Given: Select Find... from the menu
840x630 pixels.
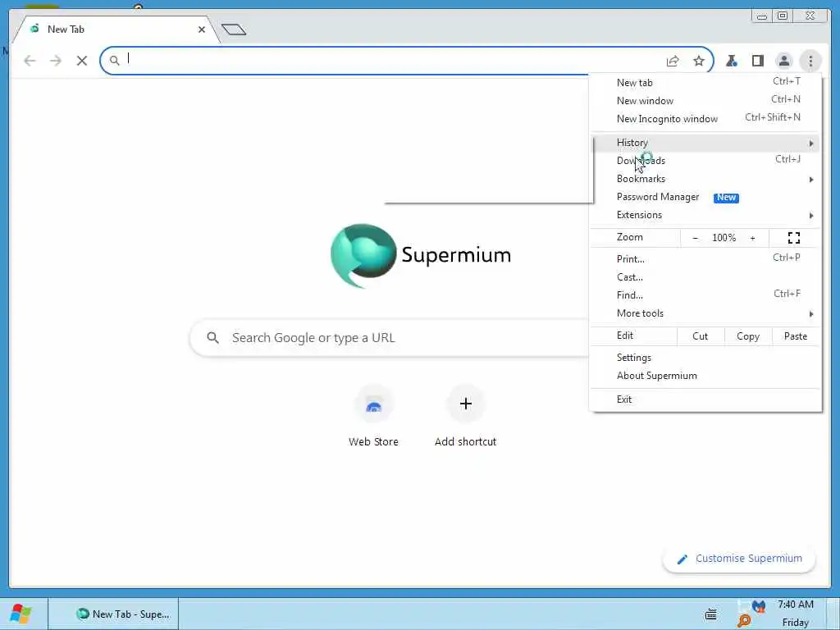Looking at the screenshot, I should [705, 295].
